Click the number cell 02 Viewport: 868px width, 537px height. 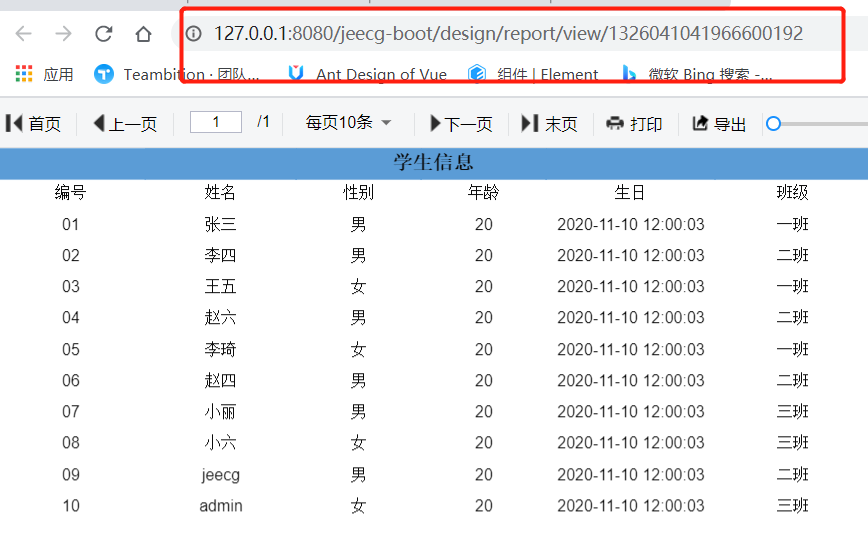click(x=70, y=255)
